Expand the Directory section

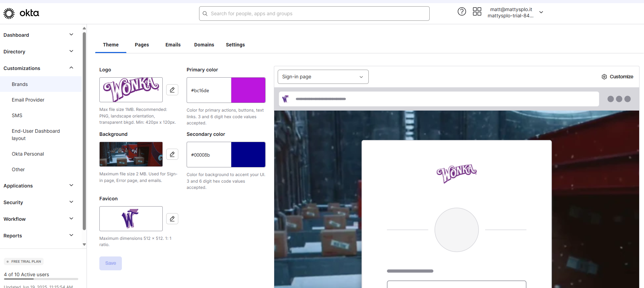pos(71,51)
